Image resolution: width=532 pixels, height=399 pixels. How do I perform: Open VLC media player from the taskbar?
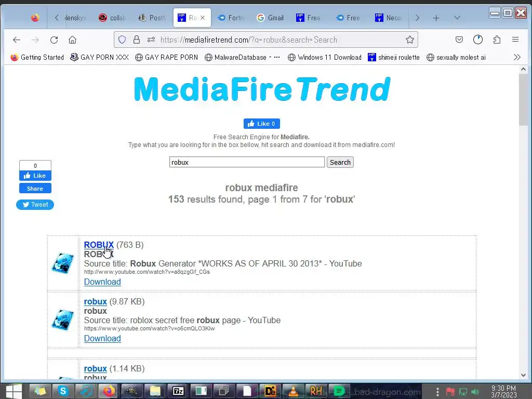pos(293,391)
